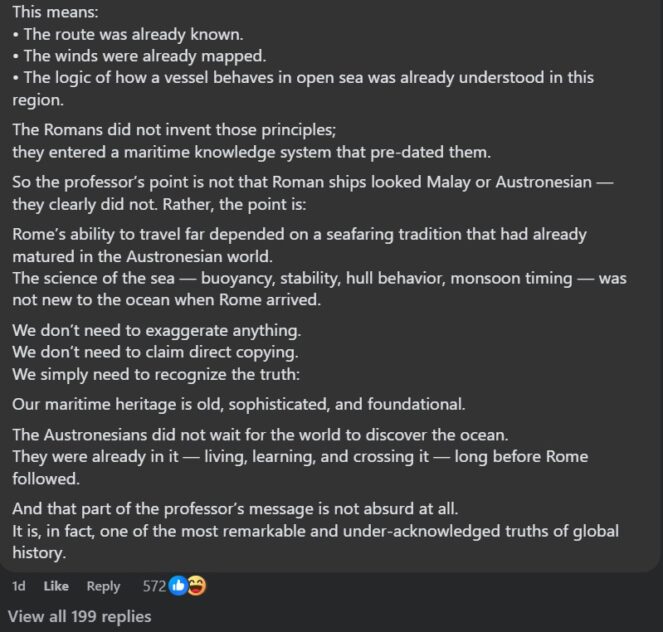Click the 1d comment timestamp

point(19,587)
